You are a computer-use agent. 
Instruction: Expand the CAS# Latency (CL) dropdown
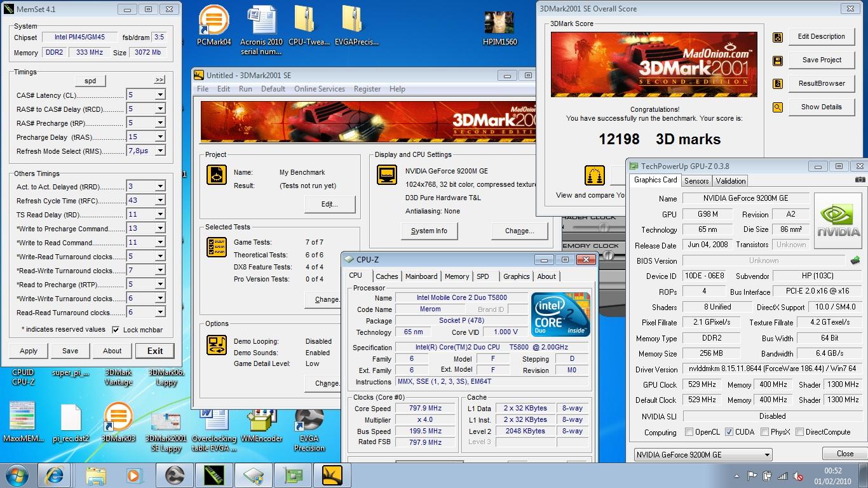[160, 95]
